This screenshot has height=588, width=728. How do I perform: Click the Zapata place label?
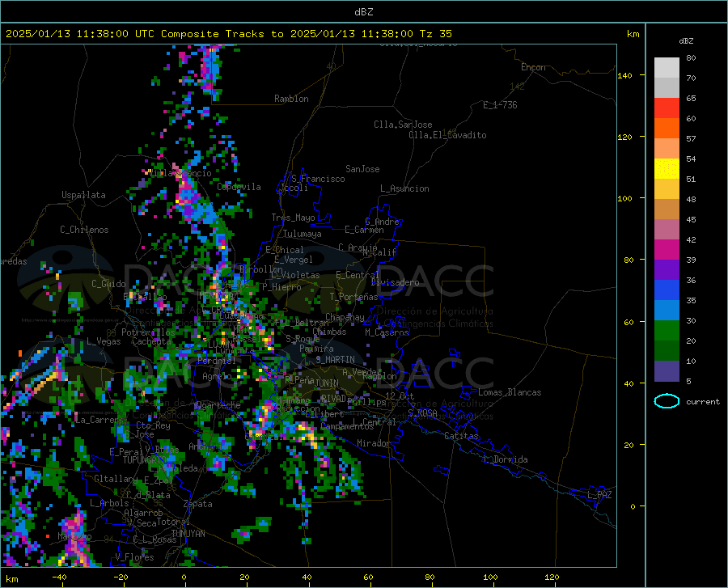pyautogui.click(x=198, y=504)
